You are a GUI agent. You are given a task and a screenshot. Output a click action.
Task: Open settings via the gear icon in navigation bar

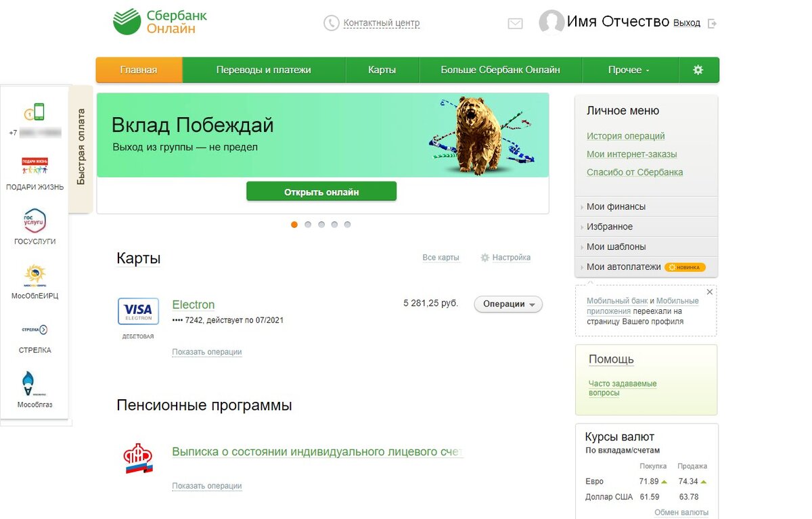698,70
